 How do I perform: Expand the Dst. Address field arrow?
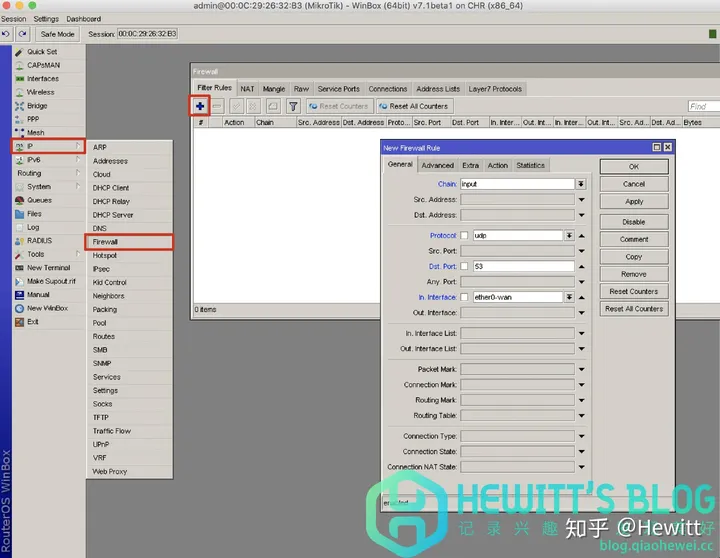581,215
